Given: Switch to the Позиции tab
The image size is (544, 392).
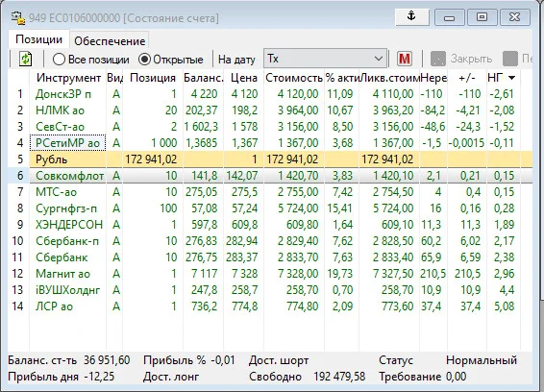Looking at the screenshot, I should click(38, 39).
